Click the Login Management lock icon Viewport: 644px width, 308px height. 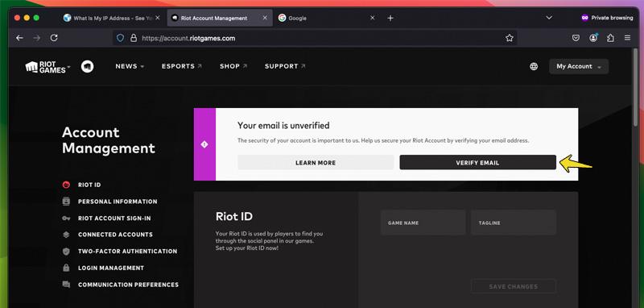[x=66, y=268]
